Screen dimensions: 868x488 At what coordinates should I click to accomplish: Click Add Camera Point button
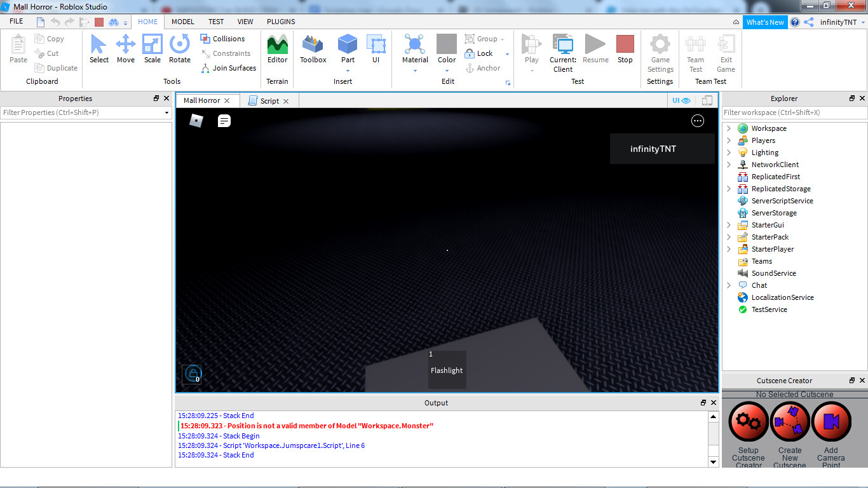point(831,421)
